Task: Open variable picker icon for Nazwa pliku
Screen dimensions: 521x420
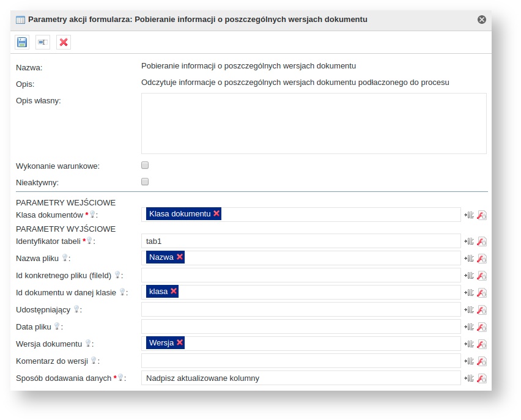Action: coord(470,259)
